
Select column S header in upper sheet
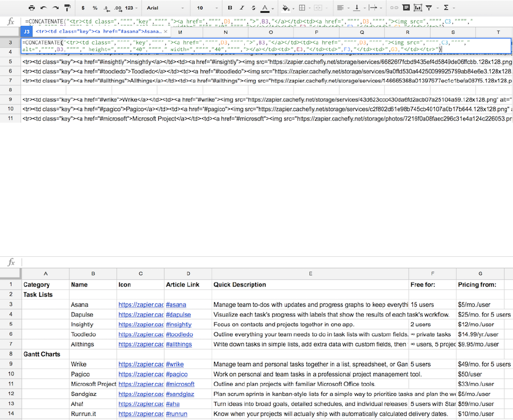pos(453,32)
